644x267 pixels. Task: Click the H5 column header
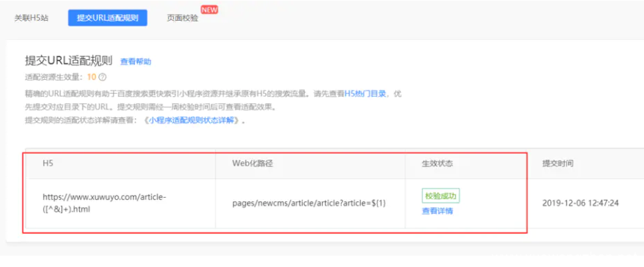coord(48,163)
